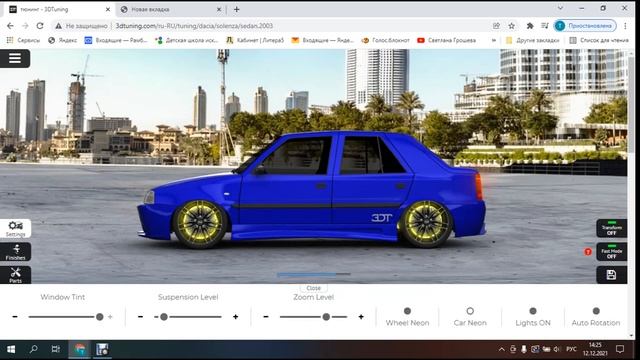Open the Приостановлена profile button
Viewport: 640px width, 360px height.
coord(585,26)
